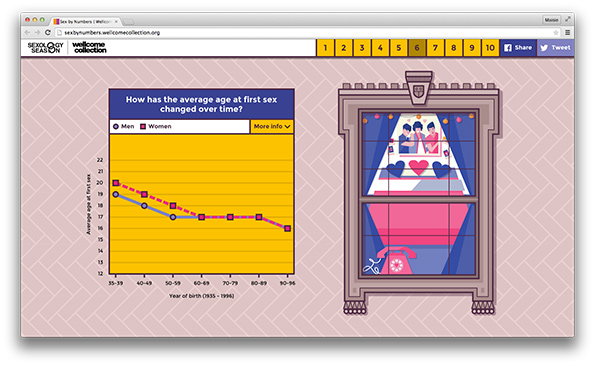Screen dimensions: 595x366
Task: Tweet this page via the Tweet button
Action: click(556, 48)
